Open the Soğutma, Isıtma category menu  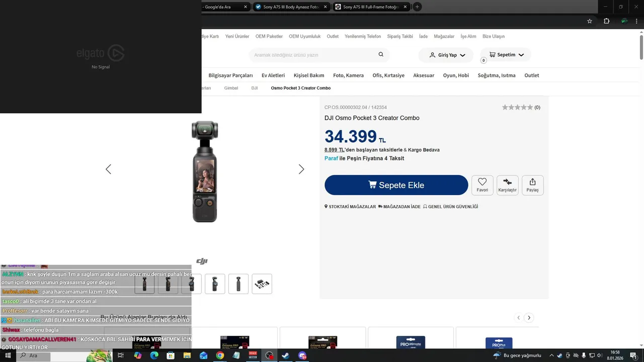tap(497, 75)
